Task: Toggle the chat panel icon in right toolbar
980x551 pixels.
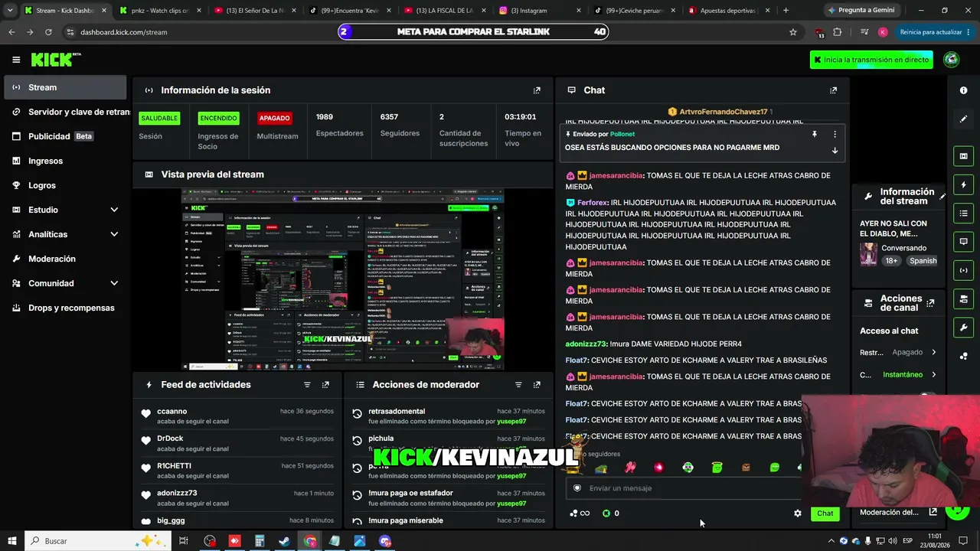Action: (964, 242)
